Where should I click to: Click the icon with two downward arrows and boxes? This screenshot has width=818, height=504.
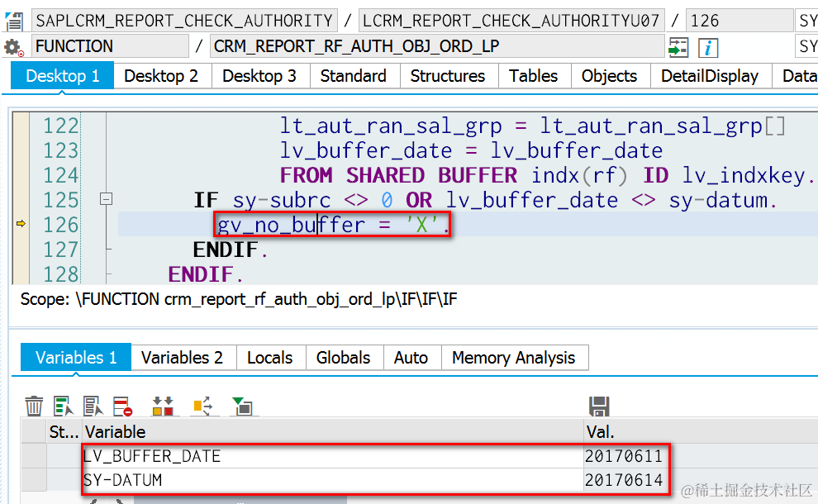click(x=163, y=406)
